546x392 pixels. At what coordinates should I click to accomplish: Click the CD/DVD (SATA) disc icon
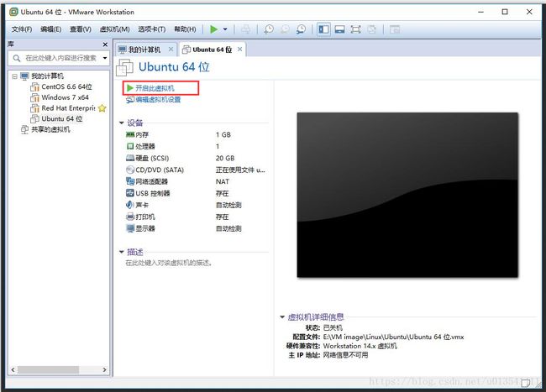point(130,170)
